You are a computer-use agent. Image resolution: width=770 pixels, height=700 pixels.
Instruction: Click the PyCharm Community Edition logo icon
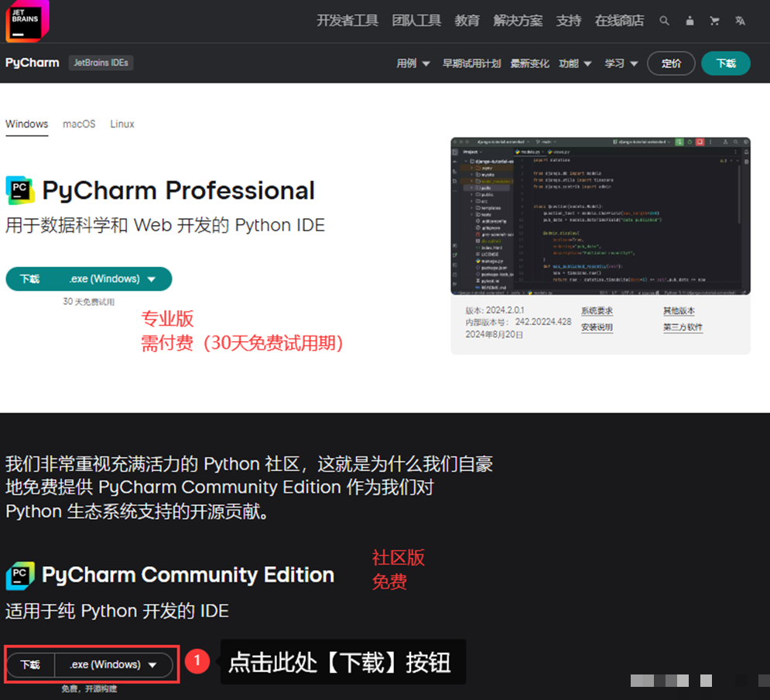[x=20, y=575]
